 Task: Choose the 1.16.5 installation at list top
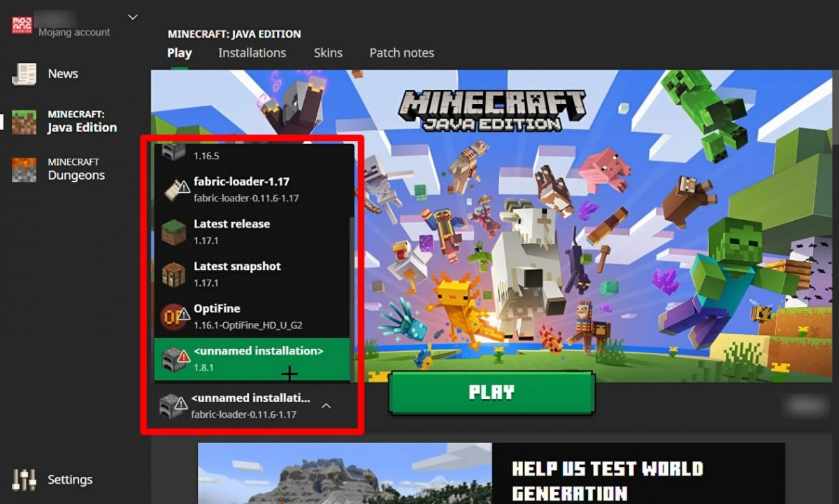coord(252,154)
